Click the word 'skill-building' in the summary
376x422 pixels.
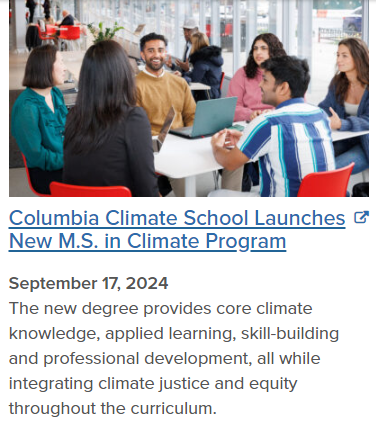[x=290, y=333]
